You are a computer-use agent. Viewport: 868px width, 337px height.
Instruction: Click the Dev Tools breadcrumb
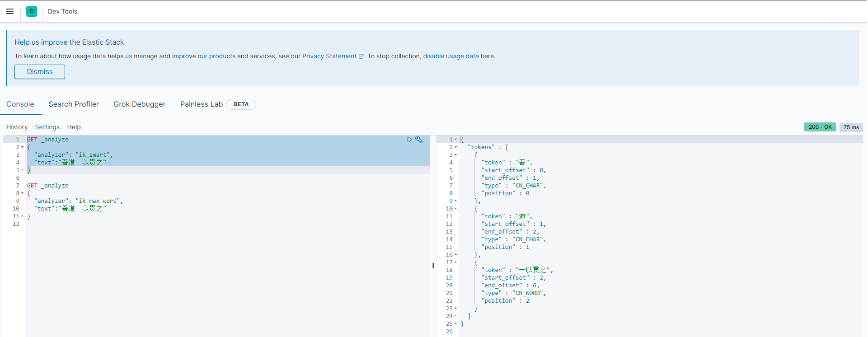pos(62,11)
